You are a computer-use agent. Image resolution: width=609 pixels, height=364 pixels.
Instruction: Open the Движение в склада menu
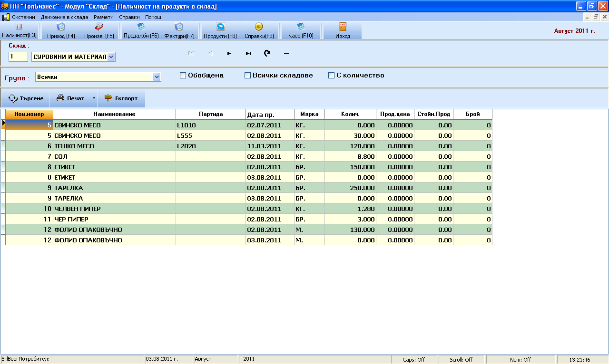tap(65, 17)
